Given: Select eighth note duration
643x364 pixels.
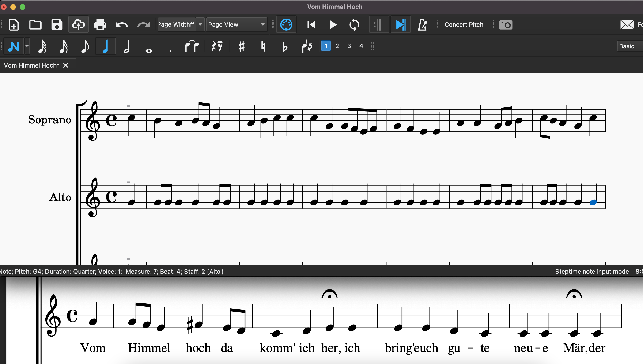Looking at the screenshot, I should tap(85, 46).
